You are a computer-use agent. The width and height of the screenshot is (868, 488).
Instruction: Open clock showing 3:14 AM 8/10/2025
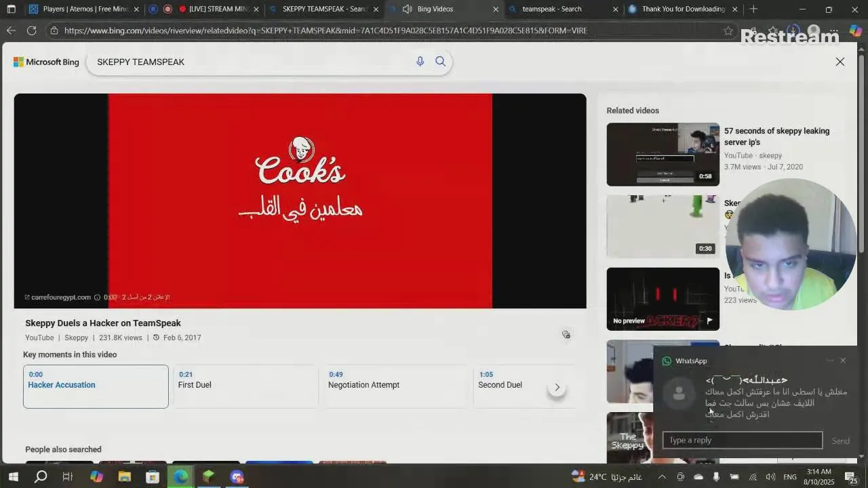coord(819,476)
